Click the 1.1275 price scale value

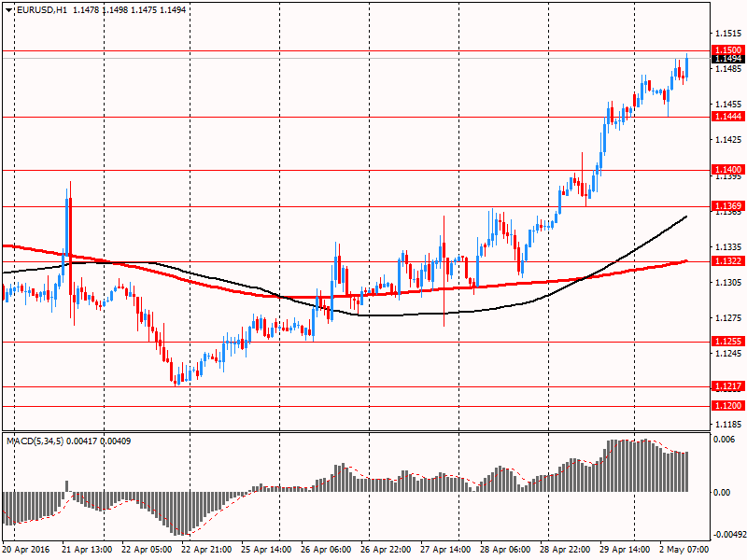[x=728, y=318]
